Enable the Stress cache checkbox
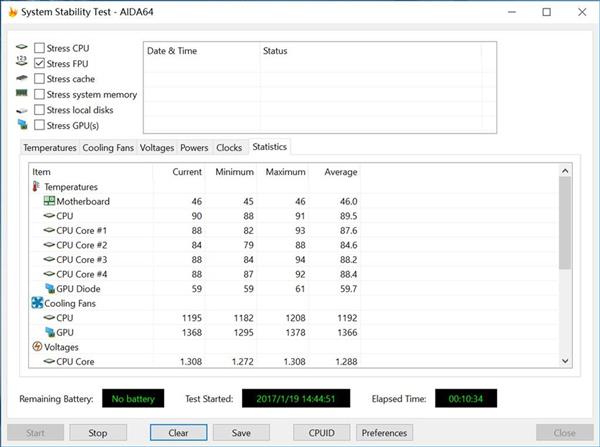Screen dimensions: 600x447 point(39,79)
